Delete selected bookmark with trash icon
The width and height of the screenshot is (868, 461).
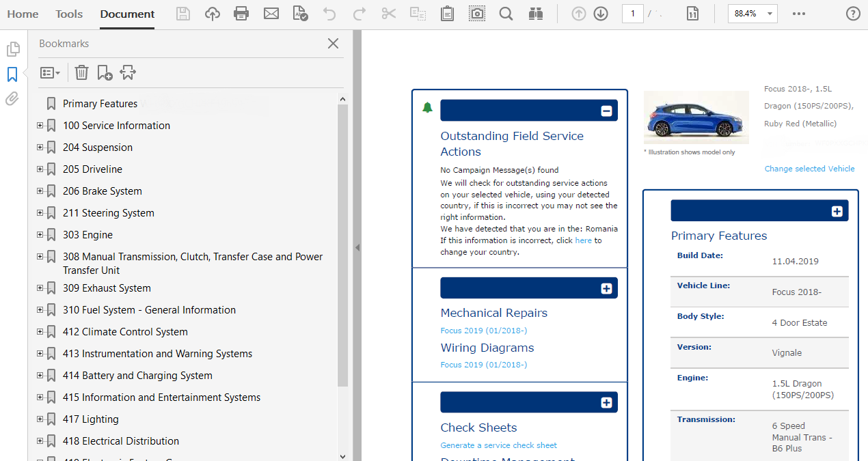(x=81, y=72)
